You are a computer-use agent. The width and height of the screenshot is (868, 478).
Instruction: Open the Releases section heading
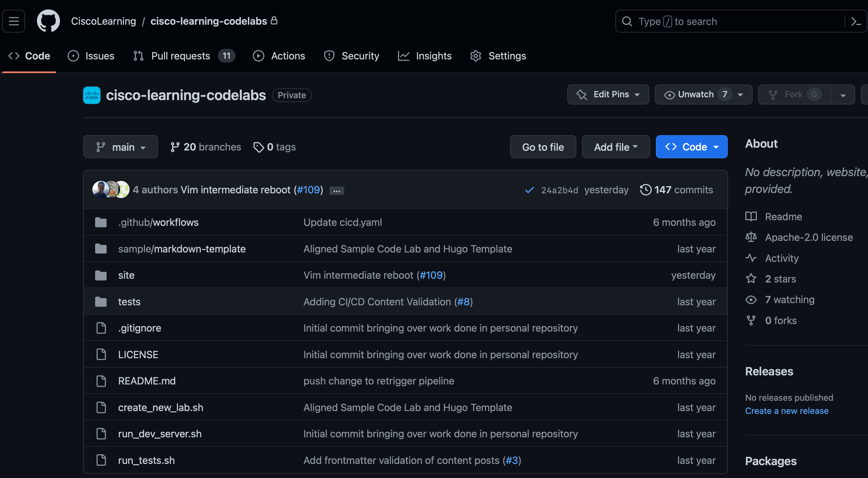(769, 371)
